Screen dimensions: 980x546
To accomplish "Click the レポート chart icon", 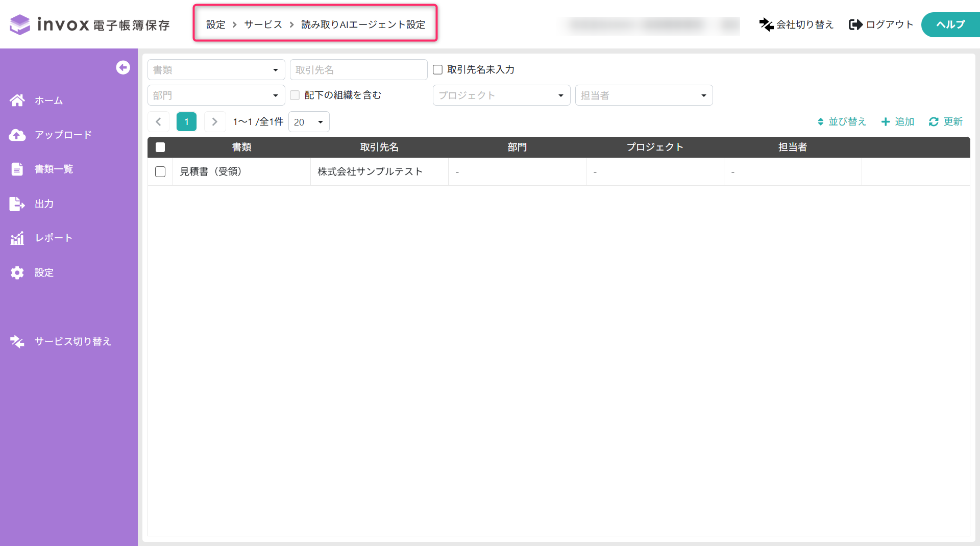I will click(17, 238).
